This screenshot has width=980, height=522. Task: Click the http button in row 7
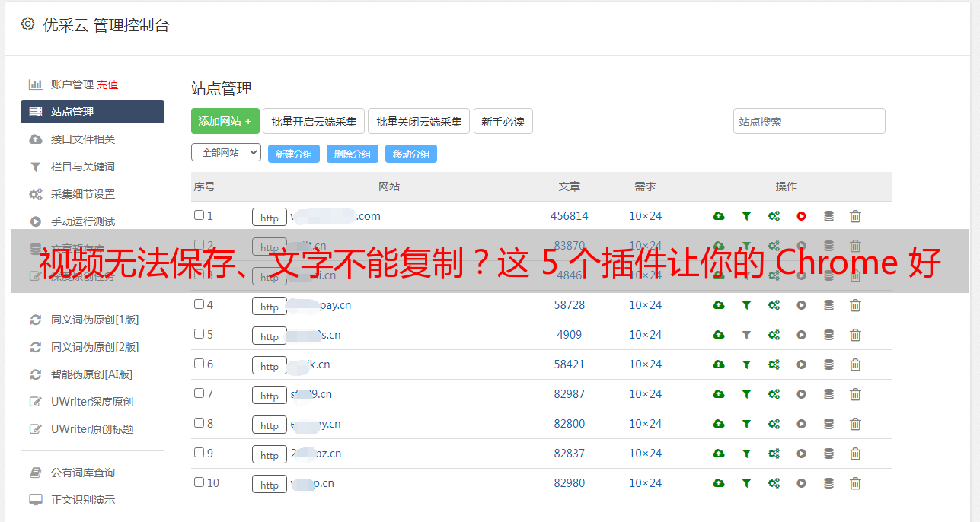click(270, 396)
